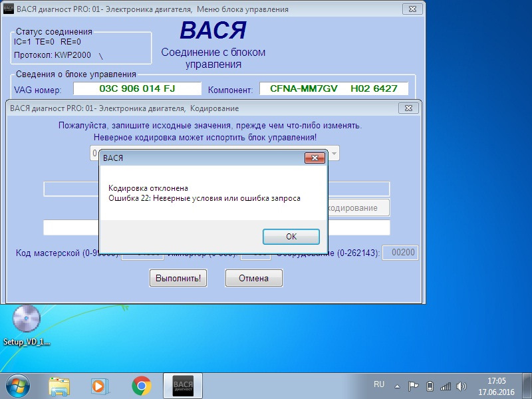Confirm the error dialog with OK
Screen dimensions: 532x399
click(x=291, y=237)
